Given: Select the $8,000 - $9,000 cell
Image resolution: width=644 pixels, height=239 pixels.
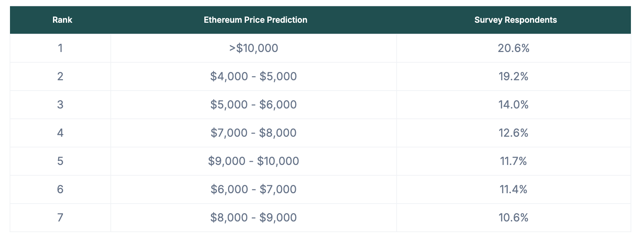Looking at the screenshot, I should pos(254,218).
